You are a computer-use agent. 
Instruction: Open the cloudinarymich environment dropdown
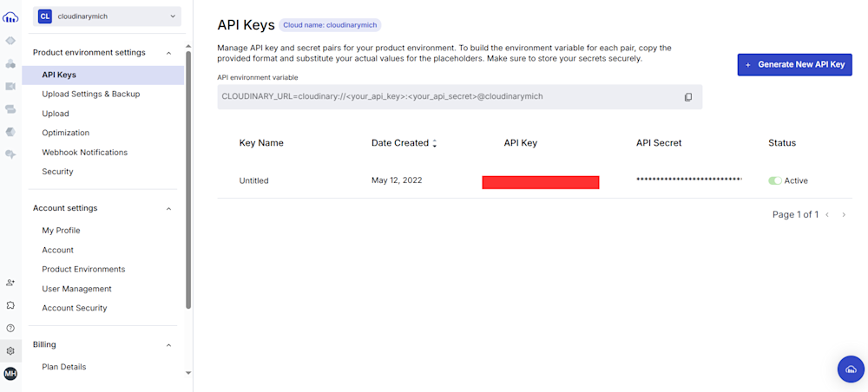pyautogui.click(x=107, y=16)
